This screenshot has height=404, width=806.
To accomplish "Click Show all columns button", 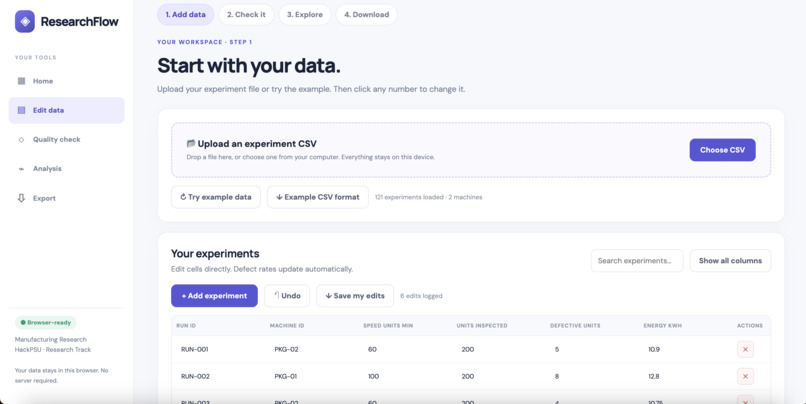I will (x=730, y=261).
